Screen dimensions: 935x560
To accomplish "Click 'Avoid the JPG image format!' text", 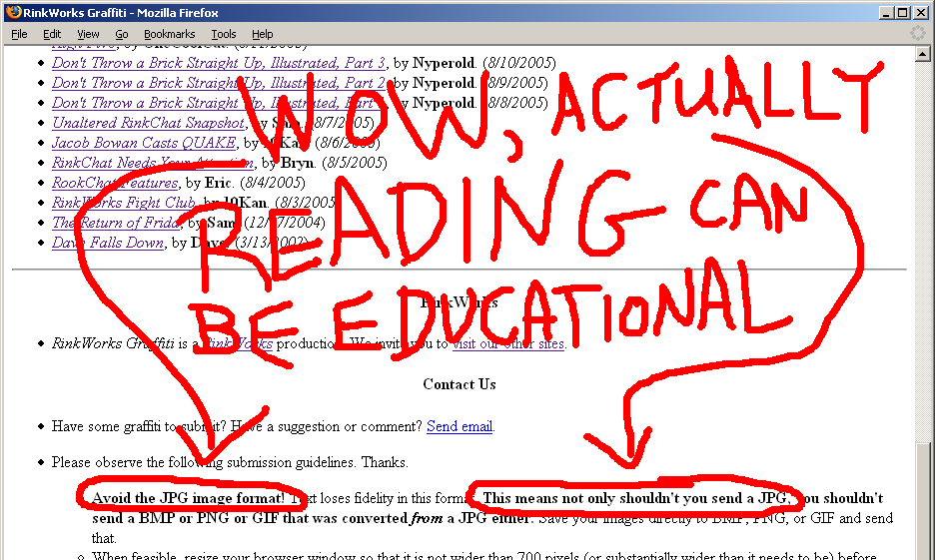I will [x=189, y=498].
